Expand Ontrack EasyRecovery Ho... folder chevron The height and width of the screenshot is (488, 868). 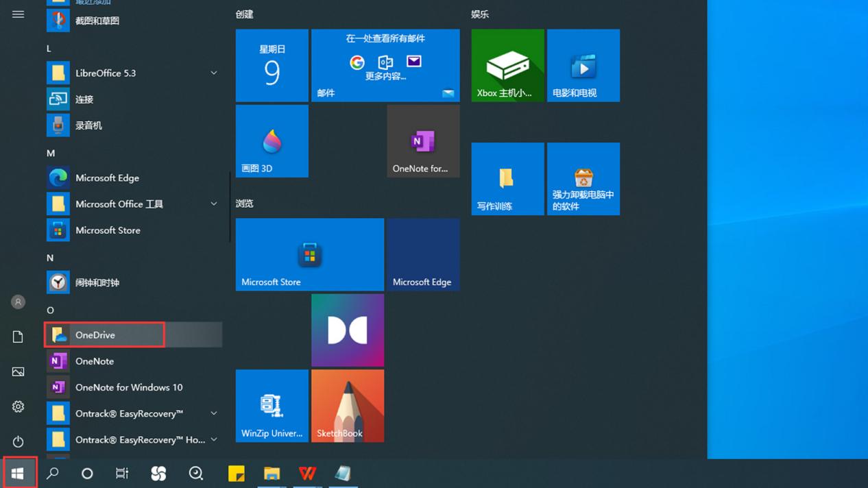pos(213,439)
